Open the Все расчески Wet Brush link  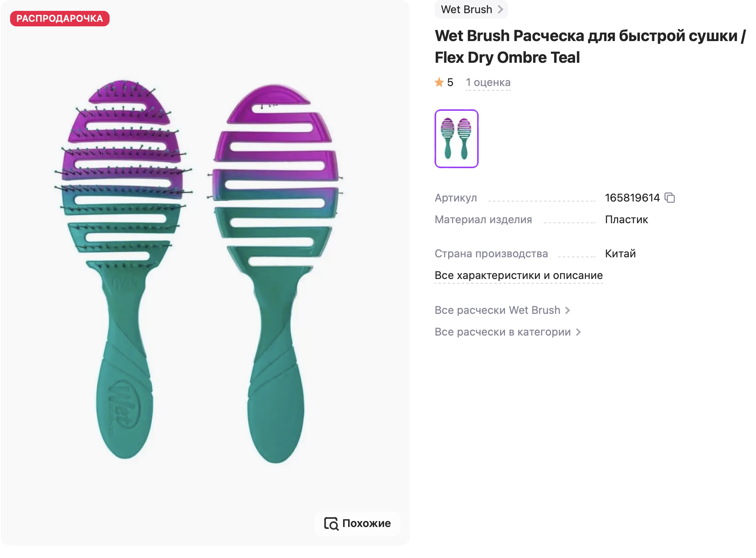click(497, 310)
